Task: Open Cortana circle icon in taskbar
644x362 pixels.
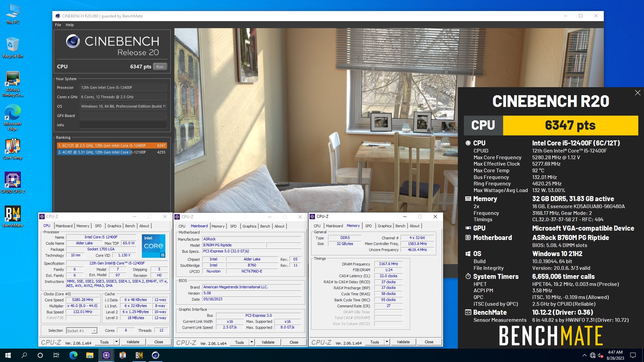Action: point(40,355)
